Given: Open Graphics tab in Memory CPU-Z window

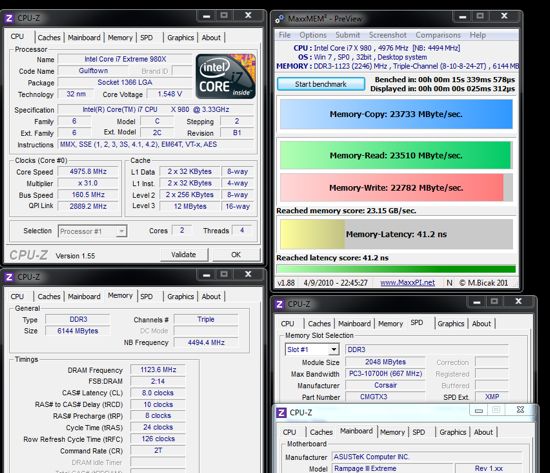Looking at the screenshot, I should 181,297.
